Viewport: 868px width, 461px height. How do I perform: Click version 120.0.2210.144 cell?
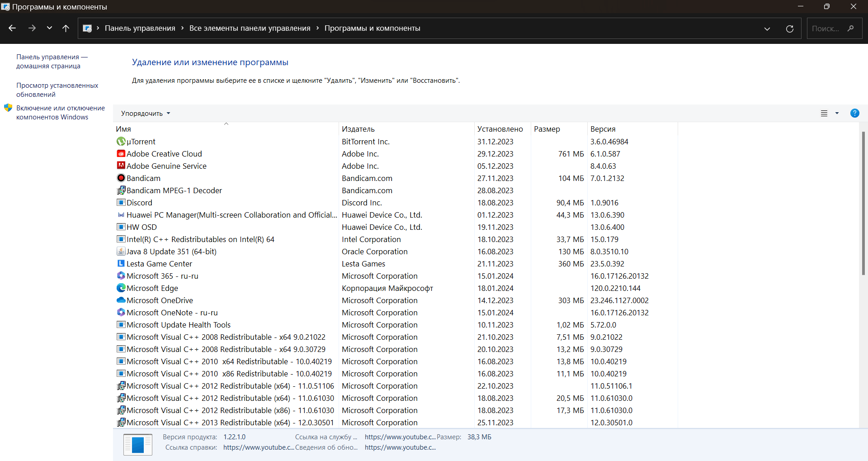tap(615, 288)
